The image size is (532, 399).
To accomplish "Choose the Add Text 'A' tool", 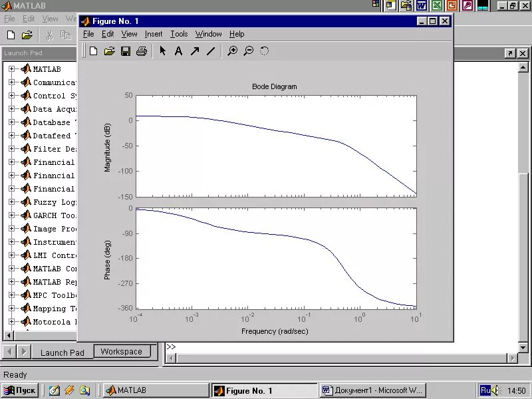I will pos(178,51).
